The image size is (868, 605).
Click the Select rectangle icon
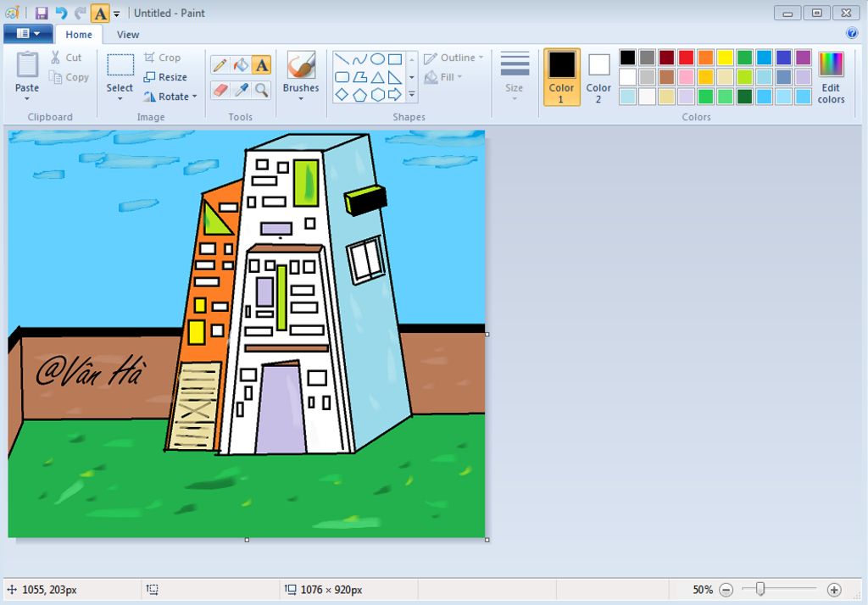(x=120, y=64)
